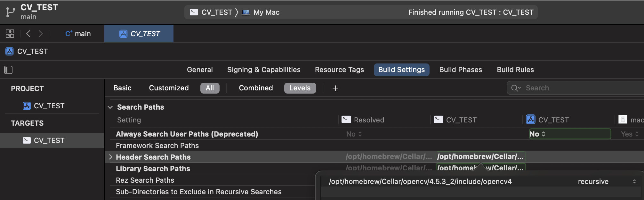Go forward with the right arrow

[x=40, y=34]
